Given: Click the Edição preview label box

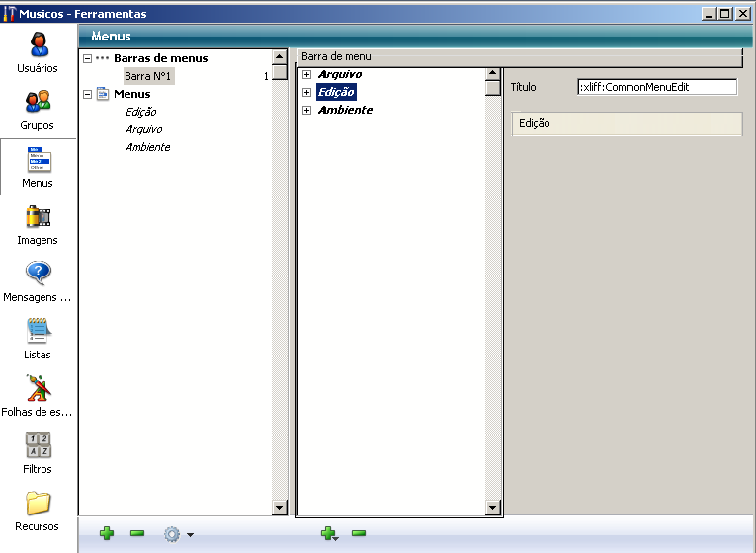Looking at the screenshot, I should coord(627,123).
